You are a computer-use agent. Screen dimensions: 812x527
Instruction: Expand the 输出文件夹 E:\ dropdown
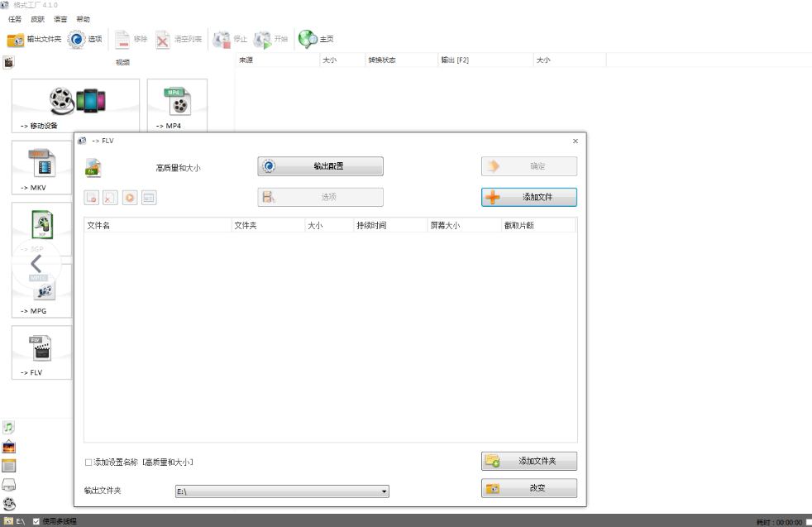click(384, 491)
